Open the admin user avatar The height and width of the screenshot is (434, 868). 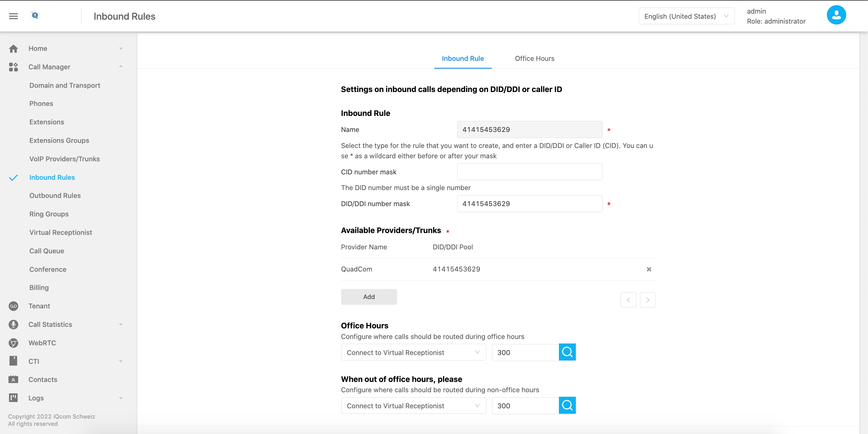pos(836,15)
